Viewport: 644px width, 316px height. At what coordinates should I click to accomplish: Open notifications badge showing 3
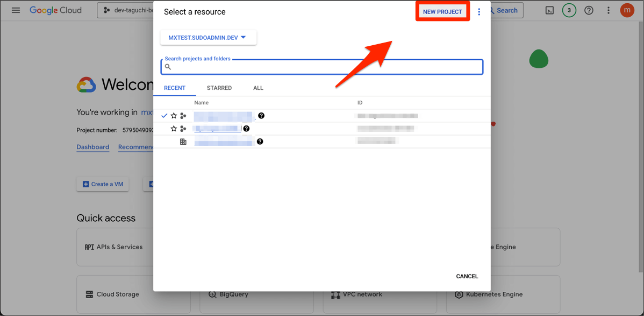569,10
